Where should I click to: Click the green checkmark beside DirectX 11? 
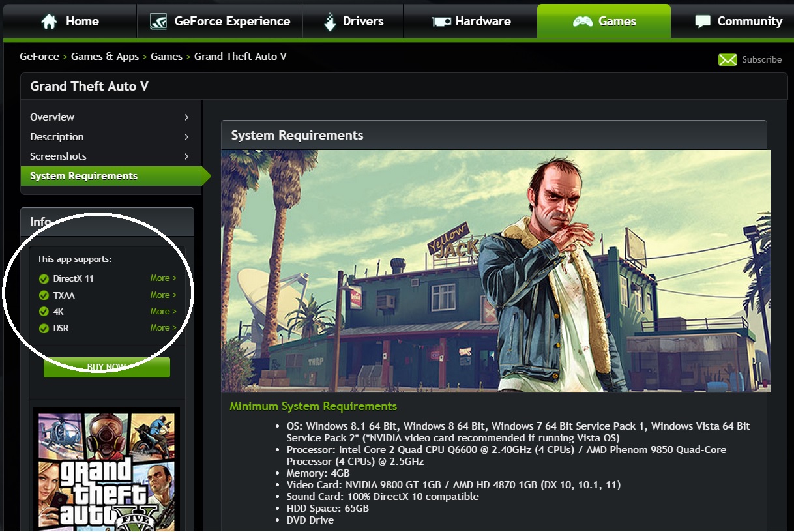coord(44,279)
